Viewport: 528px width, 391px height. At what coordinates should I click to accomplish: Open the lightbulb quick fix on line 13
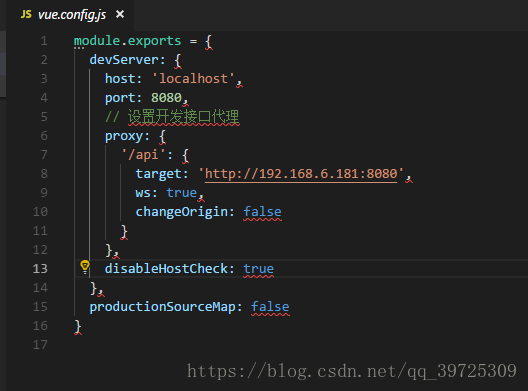click(x=85, y=267)
